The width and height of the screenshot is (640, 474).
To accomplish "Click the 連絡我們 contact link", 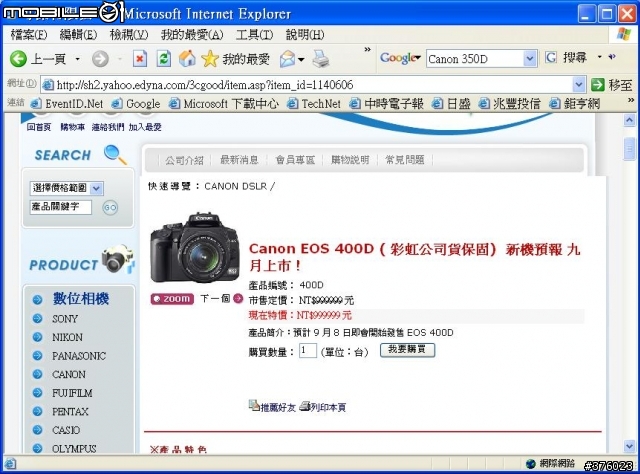I will click(107, 127).
